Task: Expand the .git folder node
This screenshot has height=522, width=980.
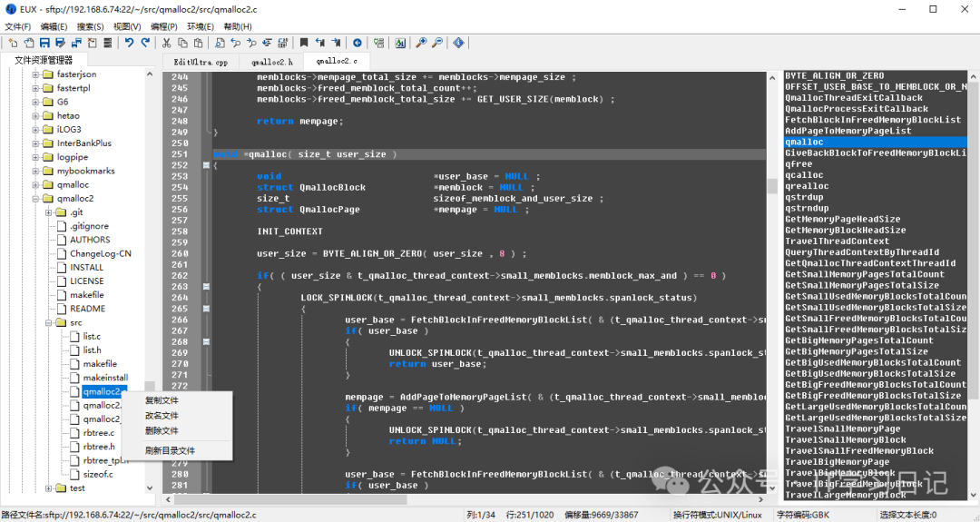Action: (x=50, y=212)
